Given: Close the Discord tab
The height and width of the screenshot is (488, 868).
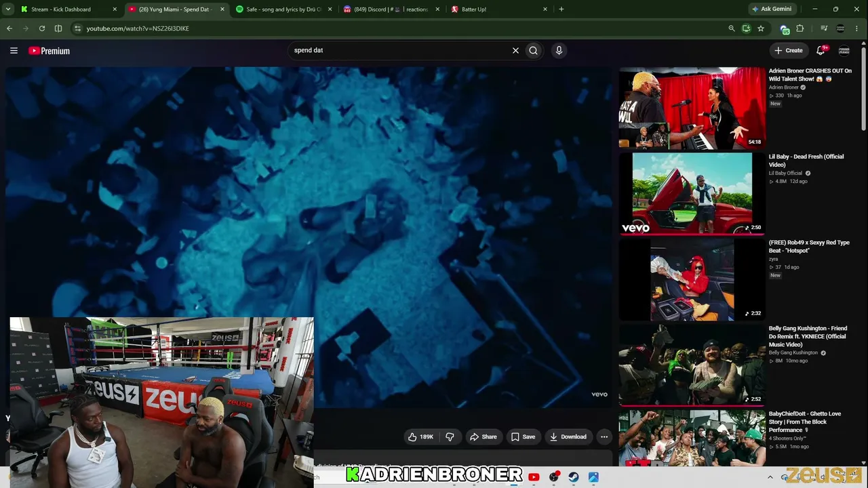Looking at the screenshot, I should coord(437,9).
